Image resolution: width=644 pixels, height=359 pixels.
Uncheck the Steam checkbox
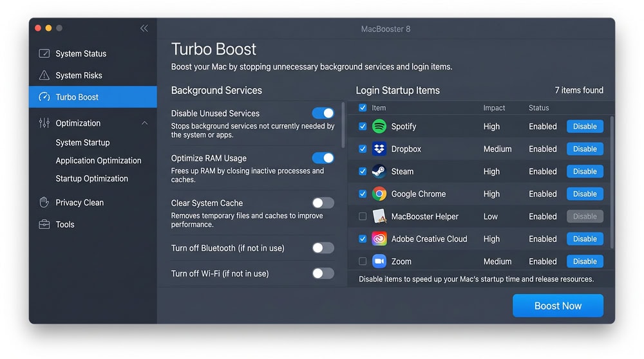tap(362, 171)
